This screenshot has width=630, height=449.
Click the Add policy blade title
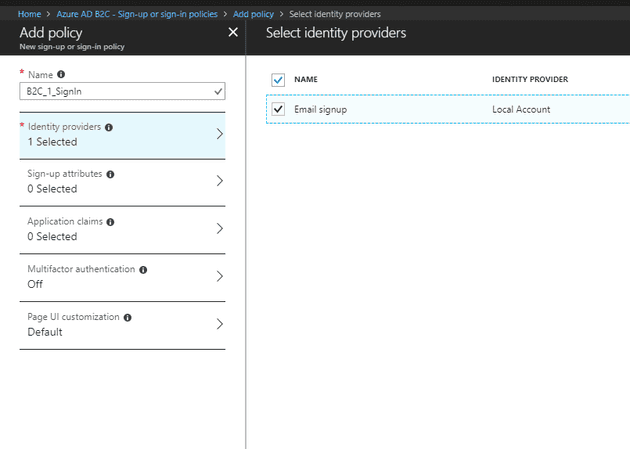click(x=51, y=33)
